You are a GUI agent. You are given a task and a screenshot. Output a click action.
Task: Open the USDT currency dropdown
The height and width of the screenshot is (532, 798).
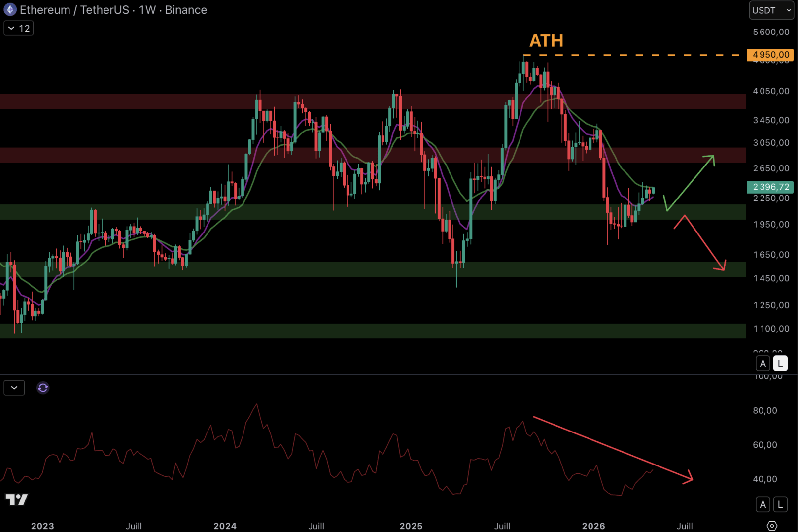tap(771, 10)
